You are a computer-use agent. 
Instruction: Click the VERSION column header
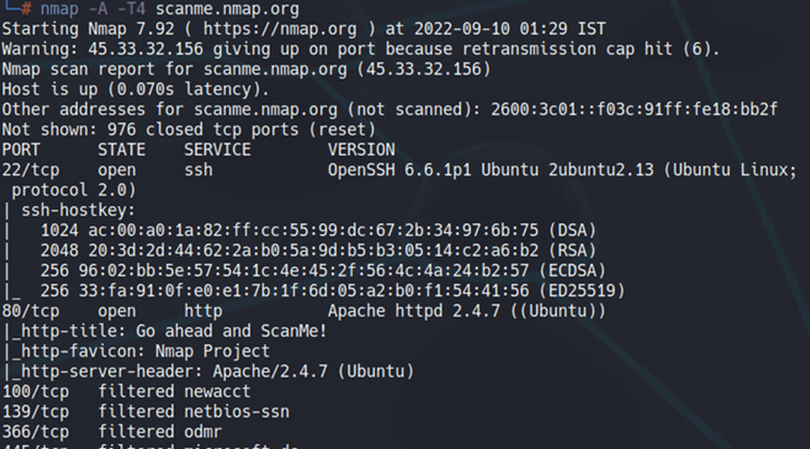tap(361, 147)
